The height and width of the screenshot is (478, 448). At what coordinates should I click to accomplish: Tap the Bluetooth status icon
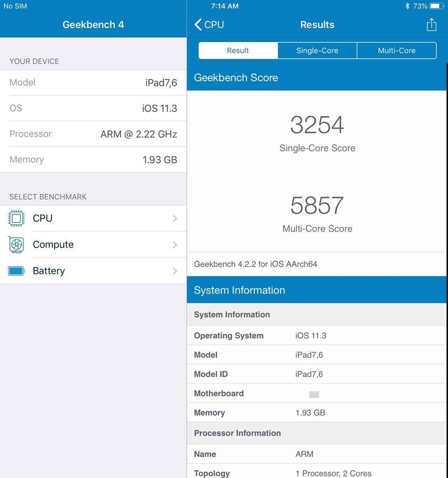point(407,6)
